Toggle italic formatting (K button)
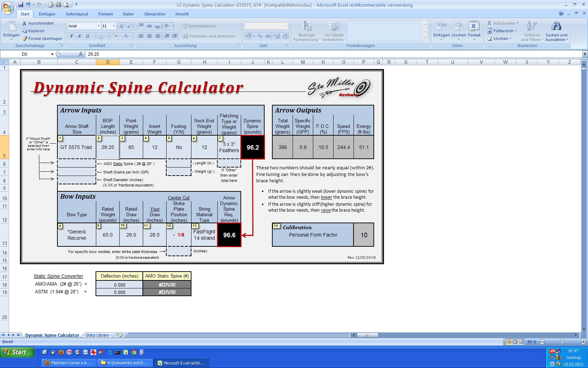Screen dimensions: 588x368 coord(79,36)
